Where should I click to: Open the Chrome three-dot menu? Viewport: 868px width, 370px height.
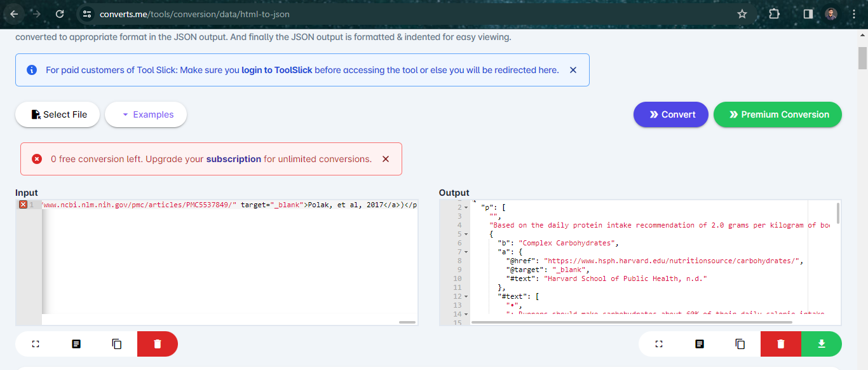(853, 13)
